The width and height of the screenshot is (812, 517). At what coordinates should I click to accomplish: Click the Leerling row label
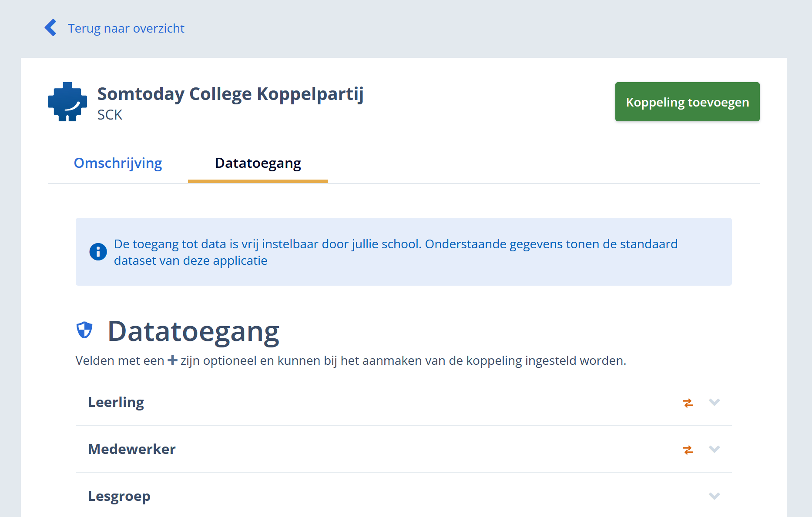click(116, 402)
